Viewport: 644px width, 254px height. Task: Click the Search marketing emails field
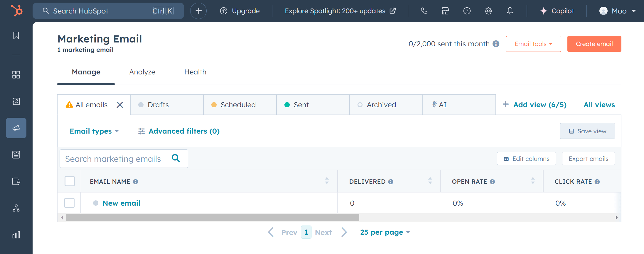point(124,158)
